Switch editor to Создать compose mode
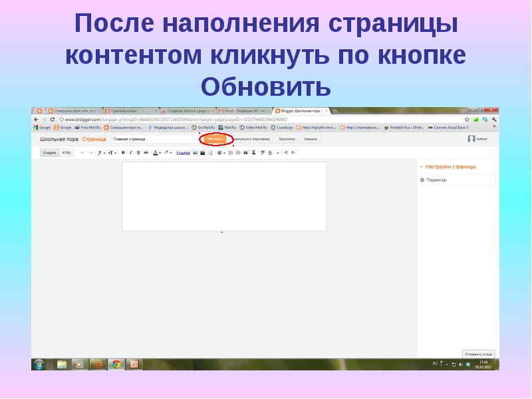 pyautogui.click(x=50, y=153)
